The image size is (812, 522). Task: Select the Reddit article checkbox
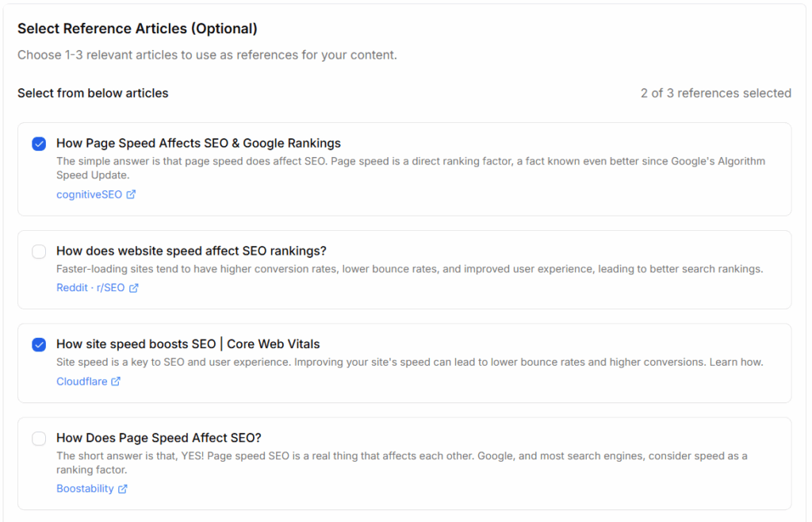pyautogui.click(x=39, y=251)
